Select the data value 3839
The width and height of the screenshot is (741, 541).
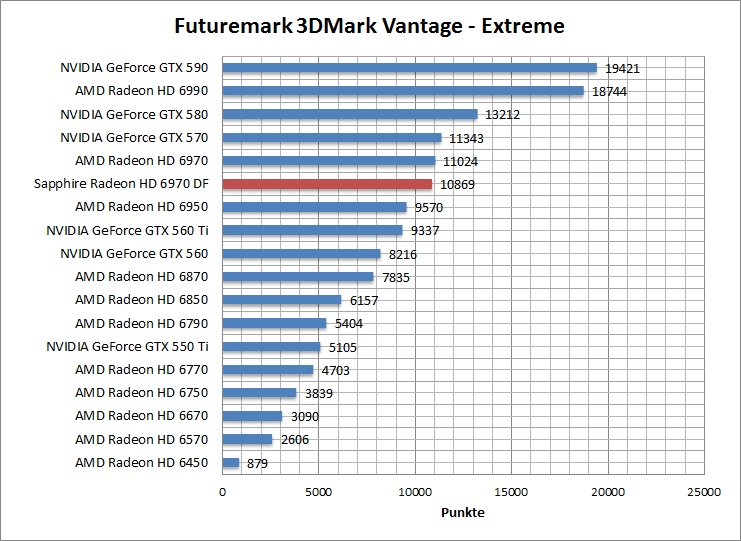pos(319,394)
